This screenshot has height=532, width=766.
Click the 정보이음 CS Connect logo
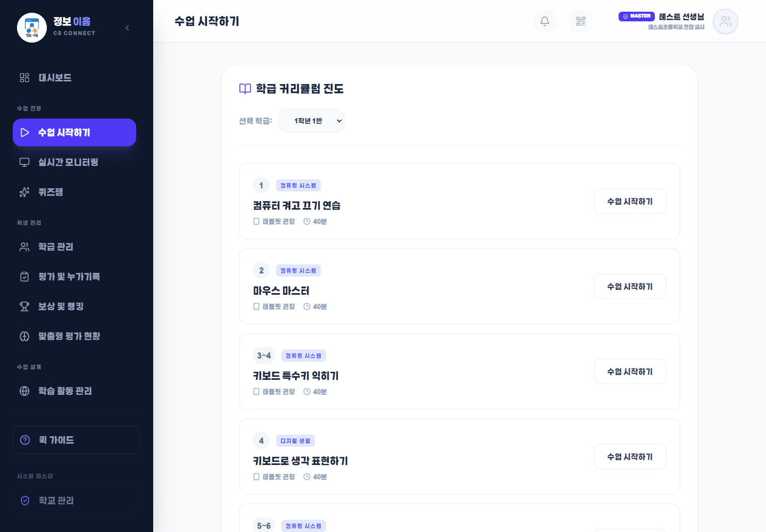tap(32, 28)
